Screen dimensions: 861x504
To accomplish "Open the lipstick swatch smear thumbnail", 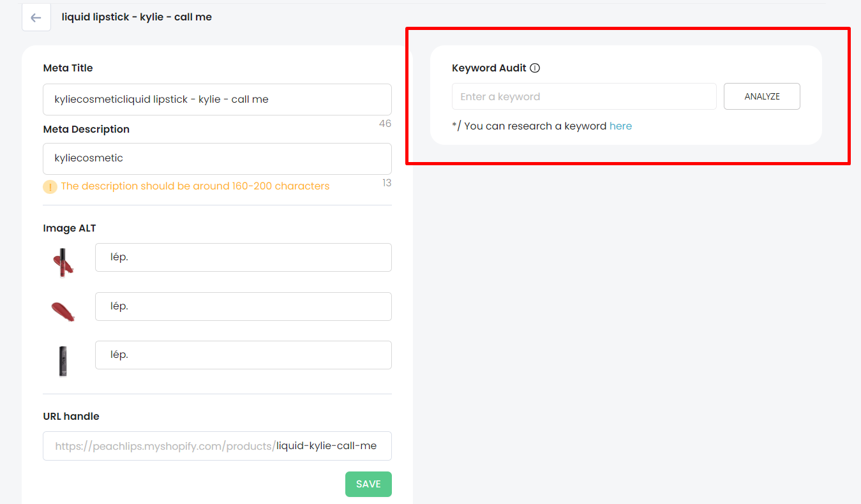I will [x=63, y=311].
